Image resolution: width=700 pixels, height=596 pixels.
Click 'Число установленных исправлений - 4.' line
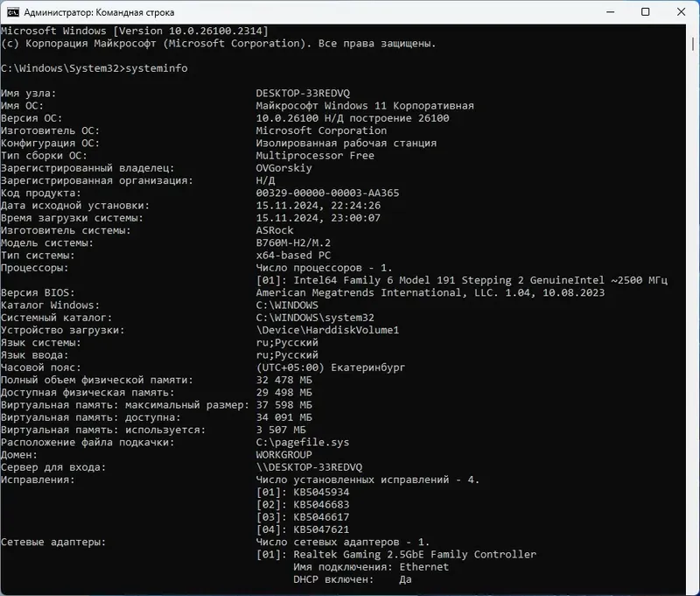coord(367,480)
